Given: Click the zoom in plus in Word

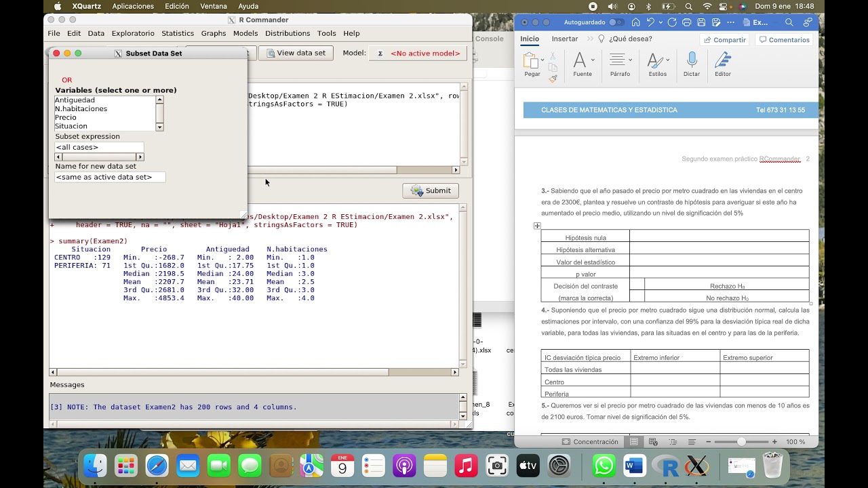Looking at the screenshot, I should point(774,442).
